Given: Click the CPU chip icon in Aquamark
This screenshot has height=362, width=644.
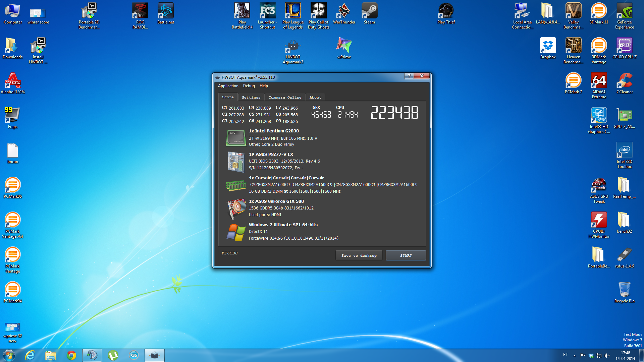Looking at the screenshot, I should click(x=236, y=138).
